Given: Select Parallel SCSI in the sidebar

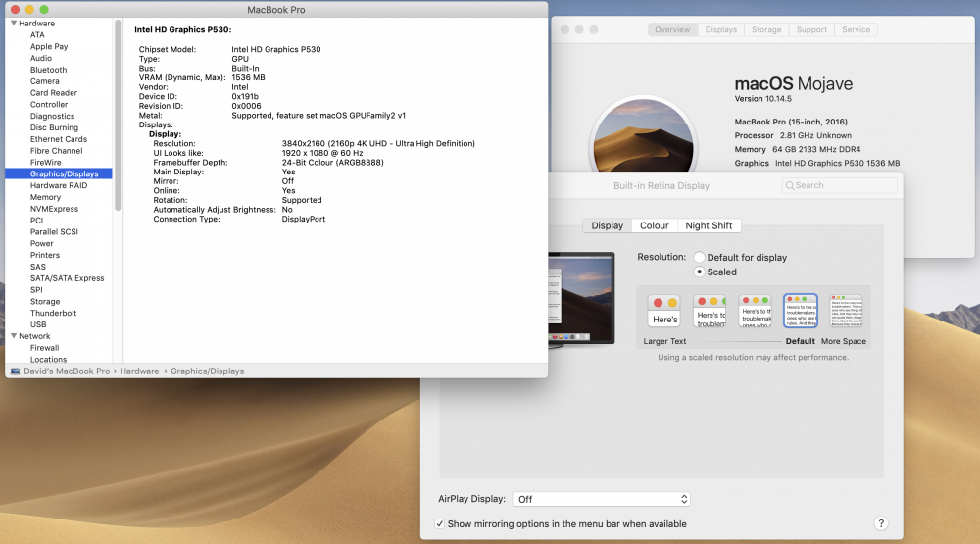Looking at the screenshot, I should click(54, 231).
